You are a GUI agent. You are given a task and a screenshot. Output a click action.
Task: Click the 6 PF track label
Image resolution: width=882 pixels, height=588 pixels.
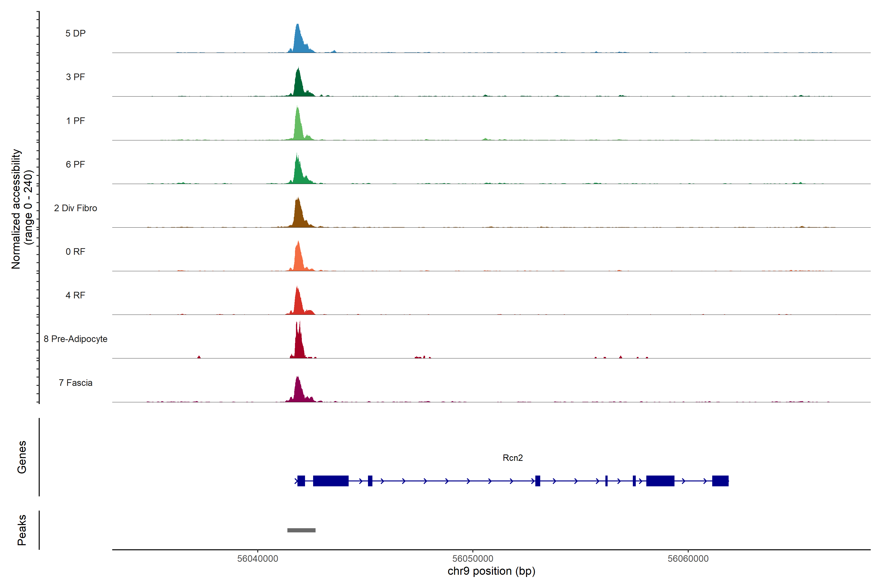click(75, 164)
